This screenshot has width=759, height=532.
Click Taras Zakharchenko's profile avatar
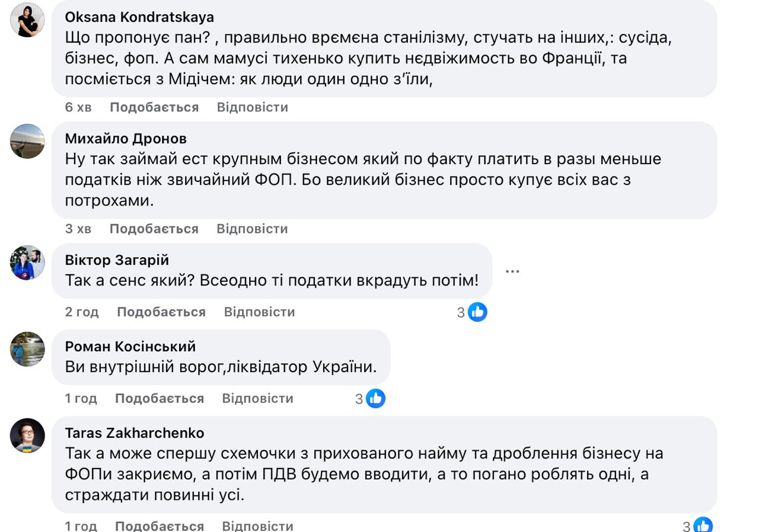click(27, 436)
